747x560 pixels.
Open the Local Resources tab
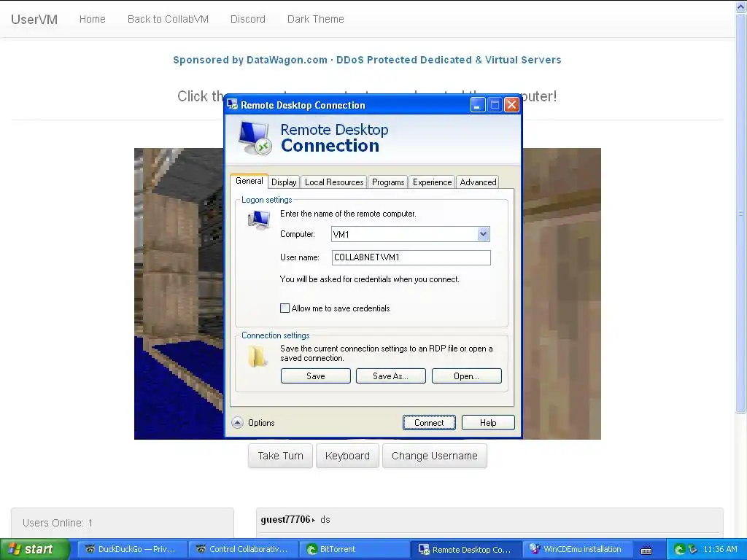click(334, 182)
